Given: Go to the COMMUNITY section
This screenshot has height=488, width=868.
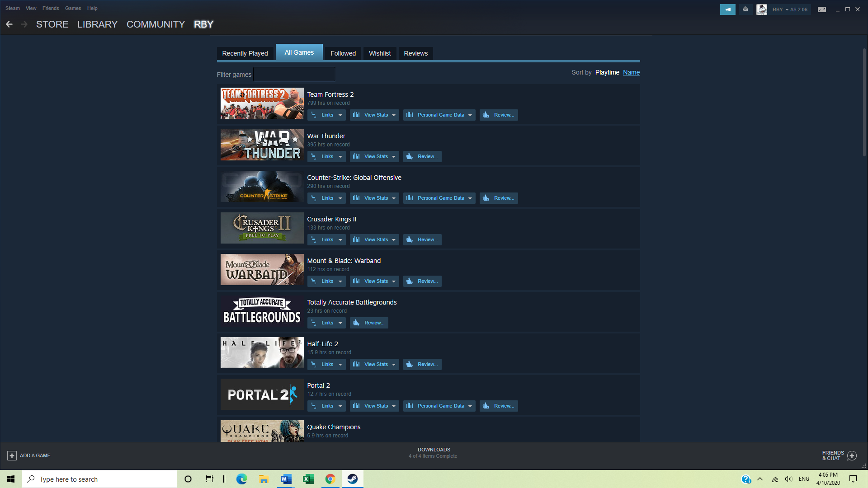Looking at the screenshot, I should tap(156, 24).
